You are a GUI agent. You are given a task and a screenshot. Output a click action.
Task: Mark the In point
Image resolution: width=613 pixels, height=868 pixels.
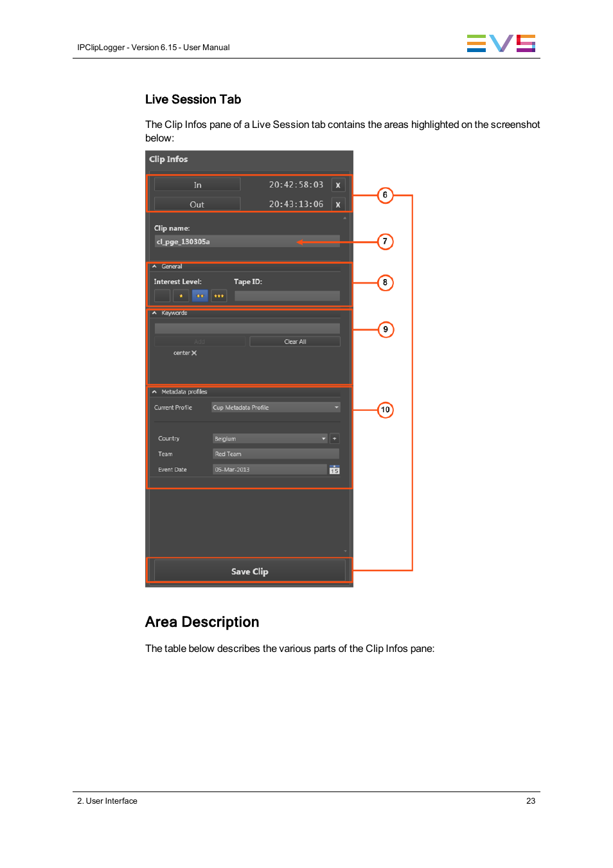coord(197,185)
